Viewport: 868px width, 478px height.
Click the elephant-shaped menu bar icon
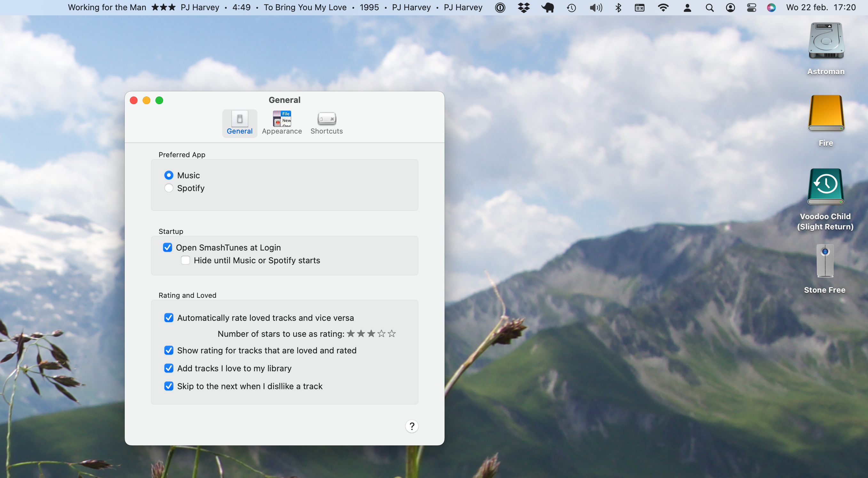coord(548,7)
